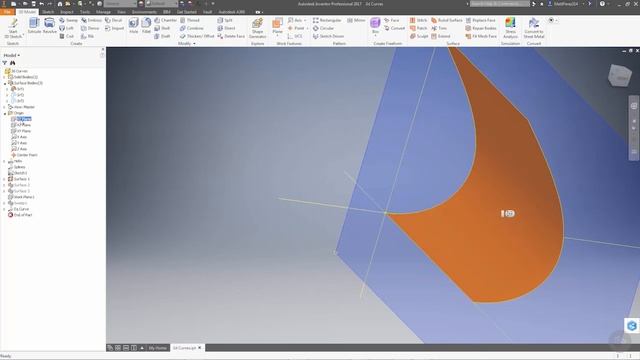Switch to My Home document tab
This screenshot has width=640, height=360.
click(x=158, y=348)
